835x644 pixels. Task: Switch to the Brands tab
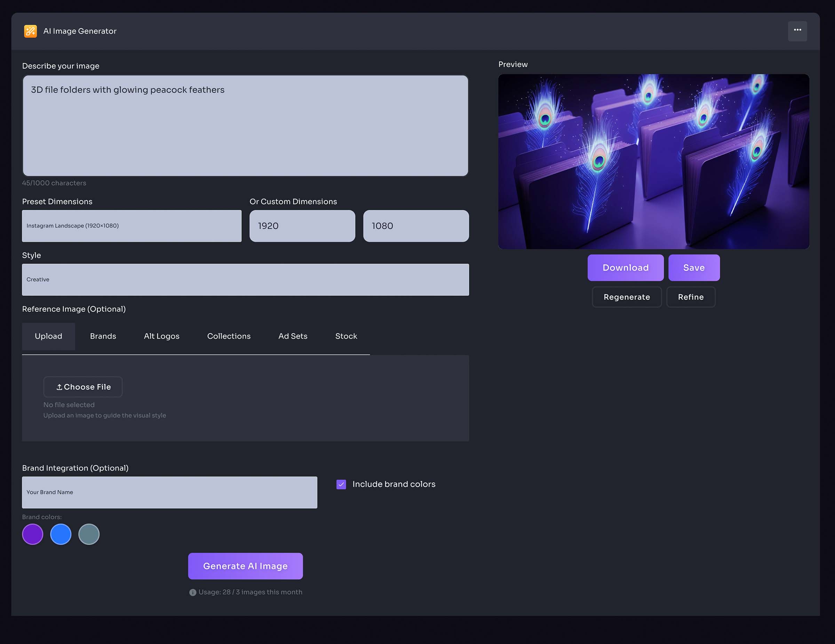click(x=103, y=336)
